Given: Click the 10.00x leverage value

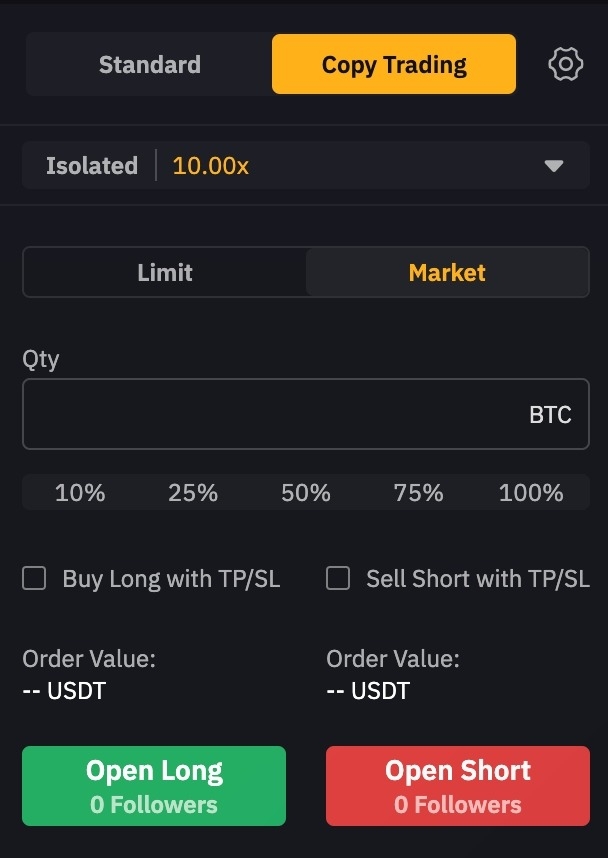Looking at the screenshot, I should coord(210,166).
